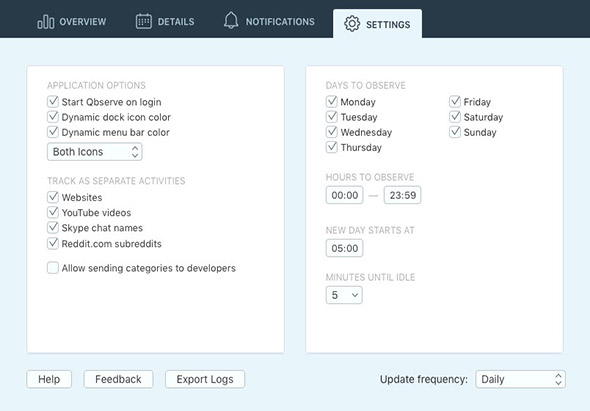590x411 pixels.
Task: Toggle YouTube videos tracking checkbox
Action: click(x=53, y=212)
